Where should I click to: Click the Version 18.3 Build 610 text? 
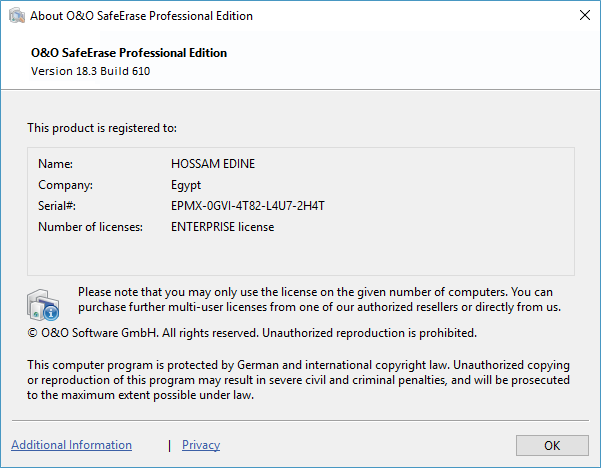coord(90,71)
